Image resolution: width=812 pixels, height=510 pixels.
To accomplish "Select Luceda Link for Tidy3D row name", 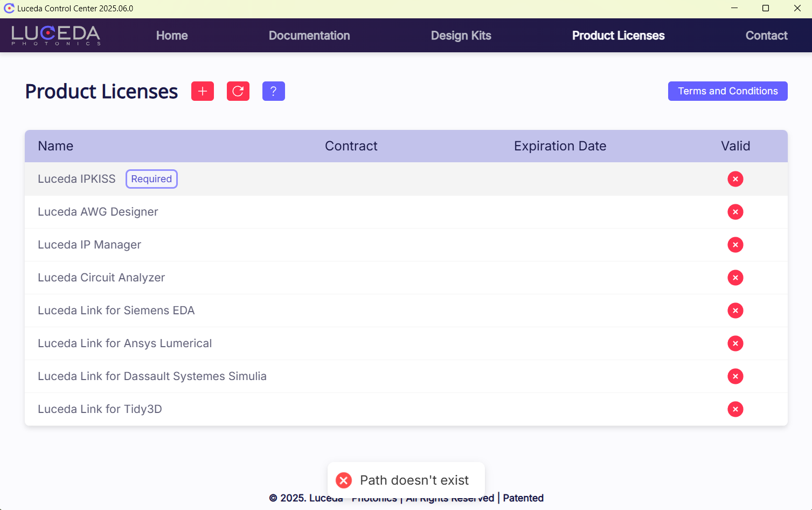I will (100, 409).
